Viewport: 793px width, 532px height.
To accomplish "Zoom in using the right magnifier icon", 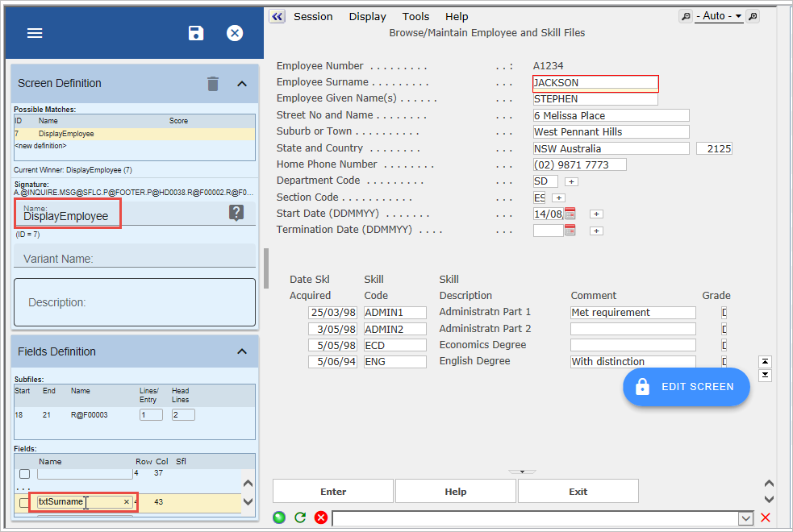I will [x=753, y=16].
